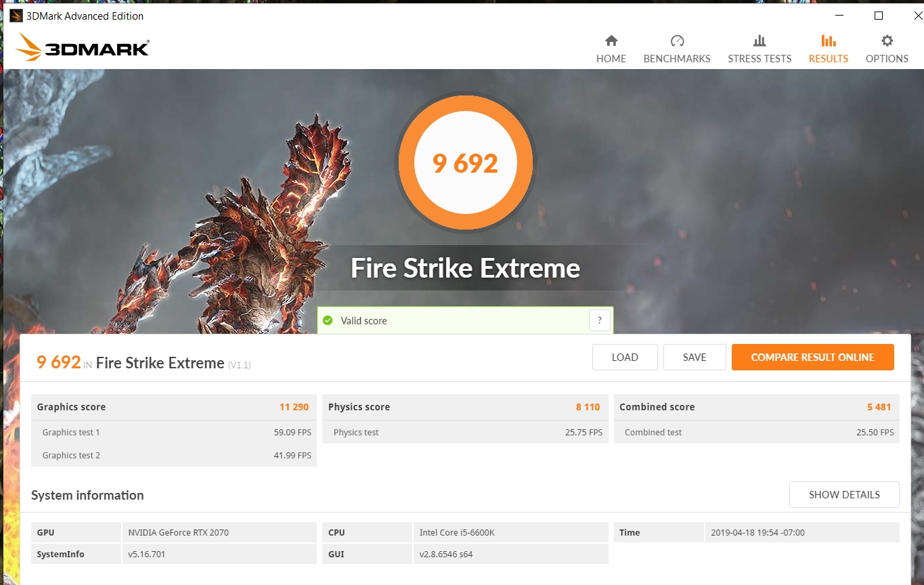Click the Stress Tests bar chart icon
Viewport: 924px width, 585px height.
point(760,41)
